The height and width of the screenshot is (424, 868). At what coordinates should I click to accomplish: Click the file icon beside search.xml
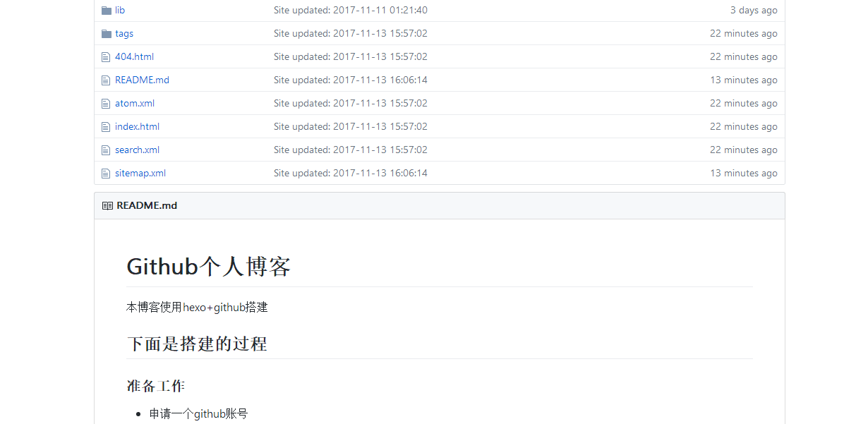click(106, 150)
